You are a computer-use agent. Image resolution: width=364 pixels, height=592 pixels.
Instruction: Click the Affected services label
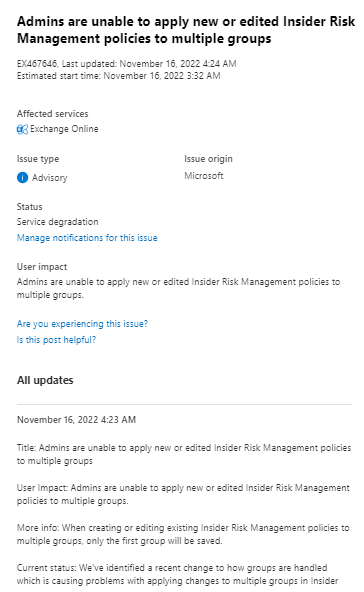coord(52,114)
